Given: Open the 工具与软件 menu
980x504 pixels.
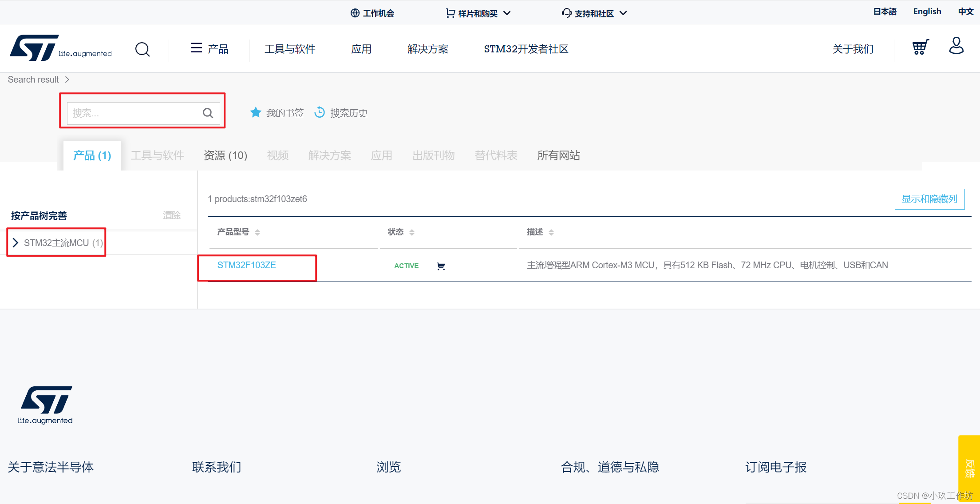Looking at the screenshot, I should 290,49.
